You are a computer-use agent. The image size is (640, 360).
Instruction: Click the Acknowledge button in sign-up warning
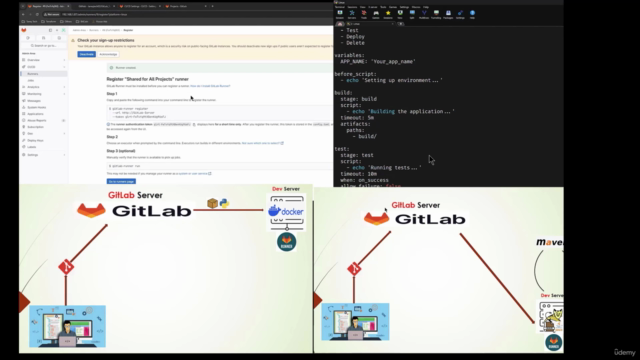click(x=108, y=54)
